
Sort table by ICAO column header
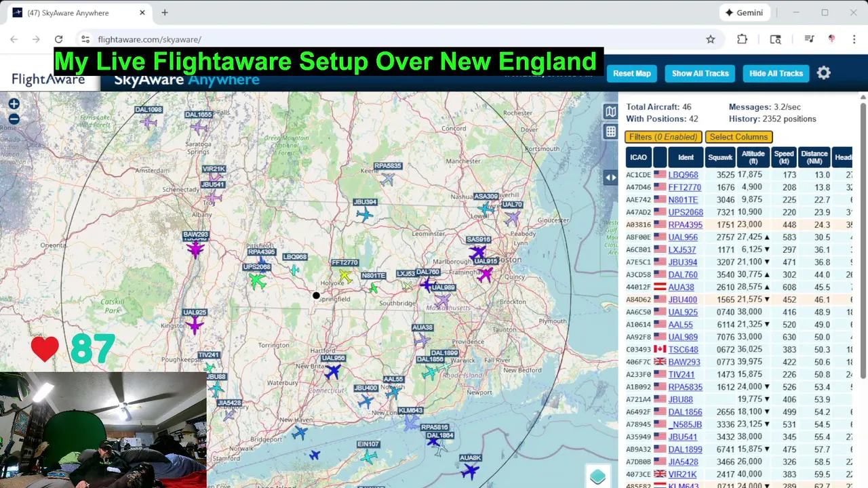(638, 157)
